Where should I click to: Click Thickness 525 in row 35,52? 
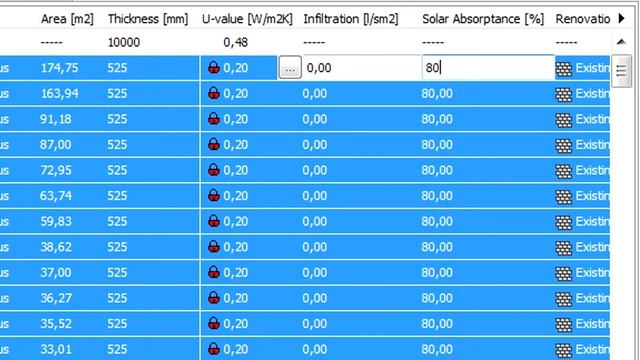coord(117,324)
